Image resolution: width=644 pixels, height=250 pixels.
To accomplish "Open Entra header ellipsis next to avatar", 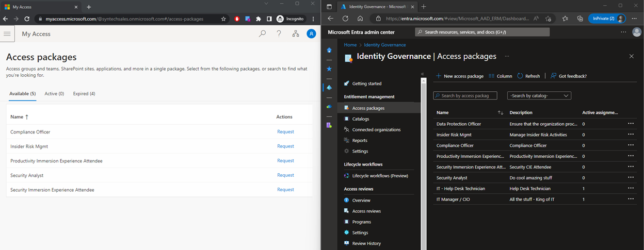I will [624, 32].
